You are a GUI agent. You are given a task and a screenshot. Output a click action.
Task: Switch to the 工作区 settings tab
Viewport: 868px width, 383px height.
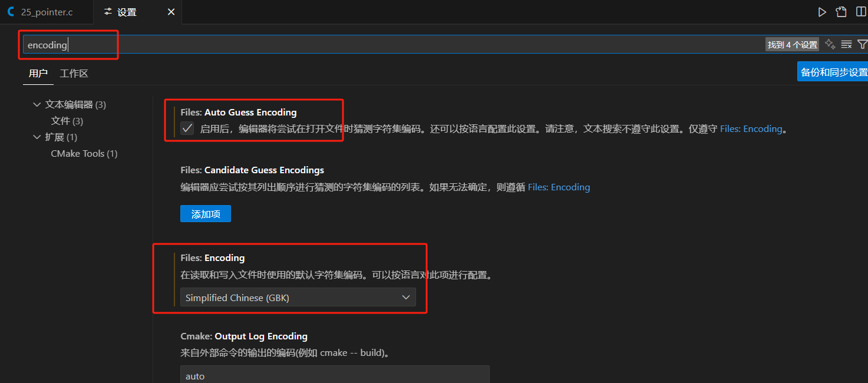click(x=74, y=73)
